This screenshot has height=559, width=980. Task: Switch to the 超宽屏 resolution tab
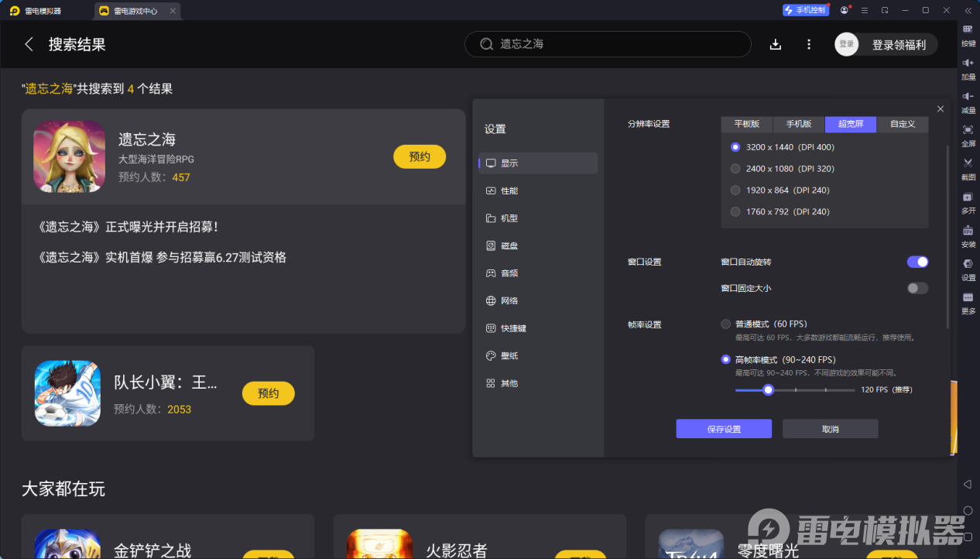(851, 124)
